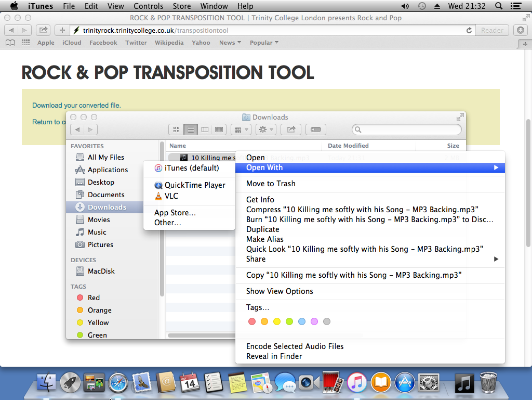Viewport: 532px width, 400px height.
Task: Click Download your converted file link
Action: (76, 105)
